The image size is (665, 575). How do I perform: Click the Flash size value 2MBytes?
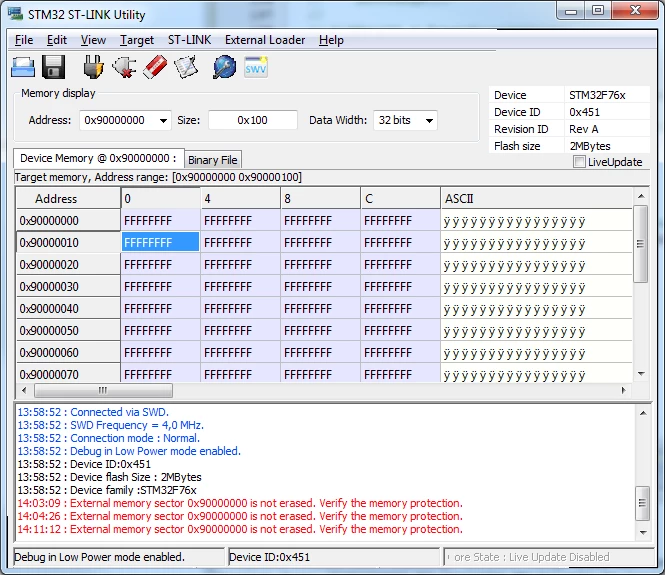590,146
